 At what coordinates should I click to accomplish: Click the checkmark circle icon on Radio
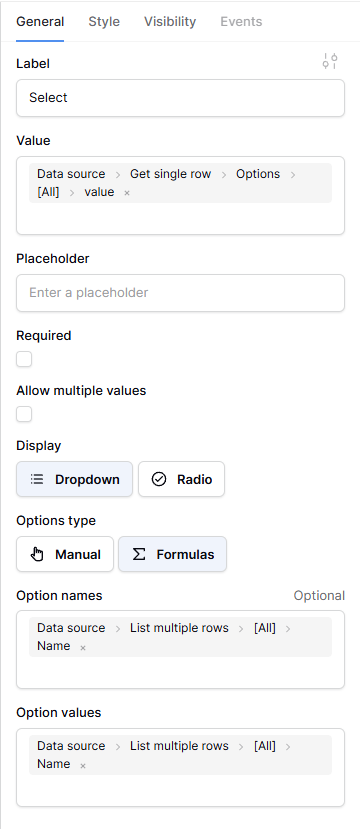pyautogui.click(x=159, y=480)
